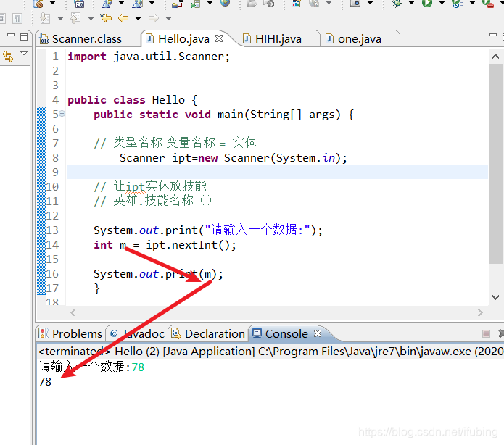Jump to previous annotation icon
The image size is (504, 445).
[x=75, y=18]
